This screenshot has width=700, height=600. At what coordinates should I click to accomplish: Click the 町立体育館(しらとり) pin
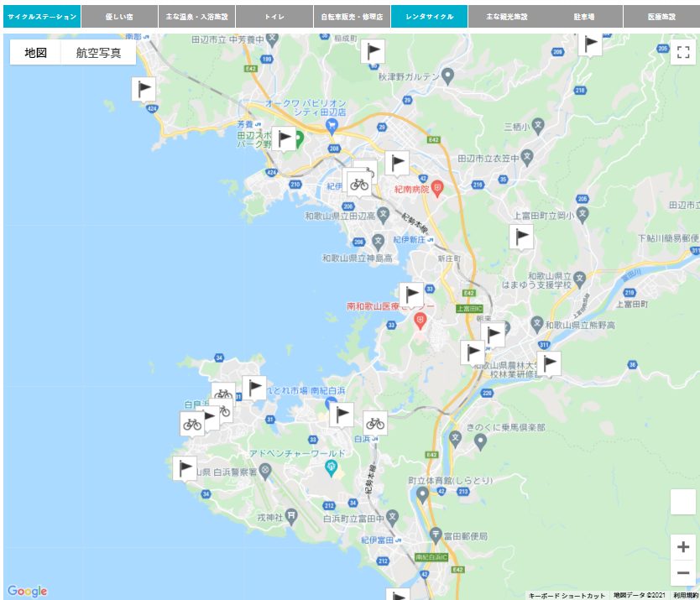point(422,495)
